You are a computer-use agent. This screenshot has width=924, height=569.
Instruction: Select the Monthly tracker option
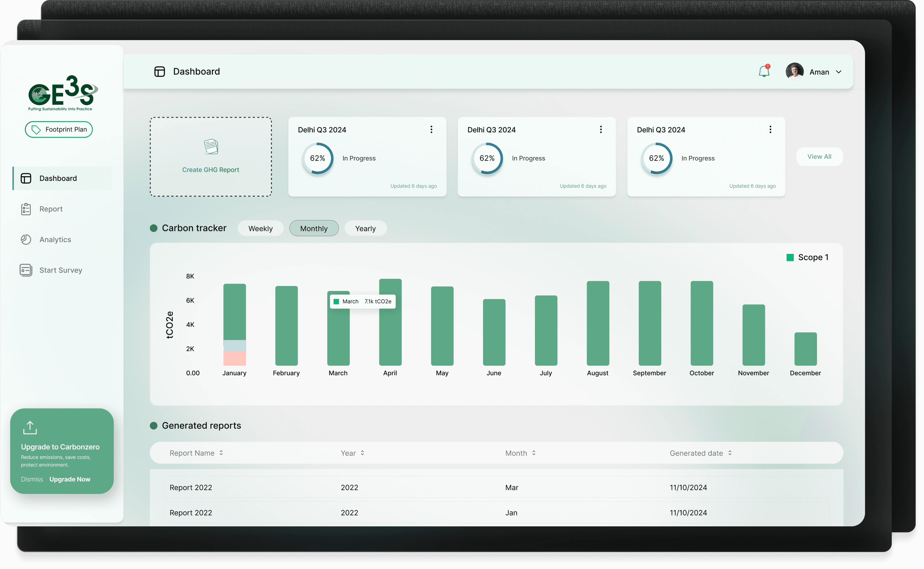tap(314, 228)
